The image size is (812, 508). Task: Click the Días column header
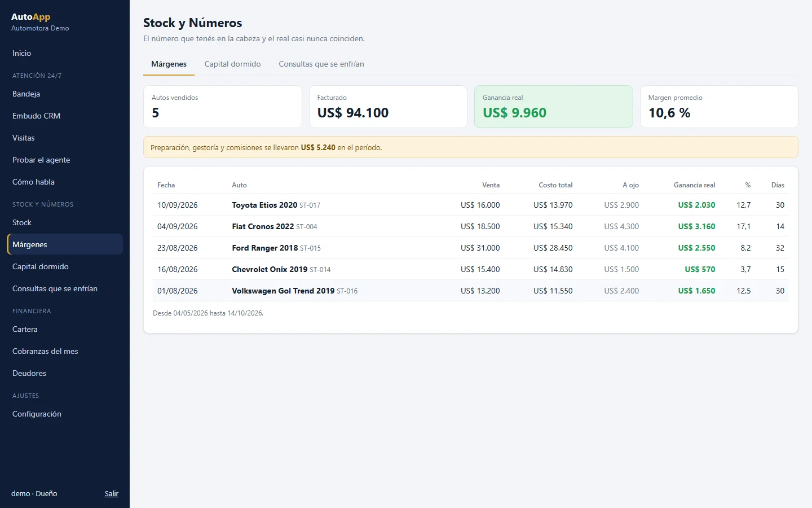[x=778, y=185]
